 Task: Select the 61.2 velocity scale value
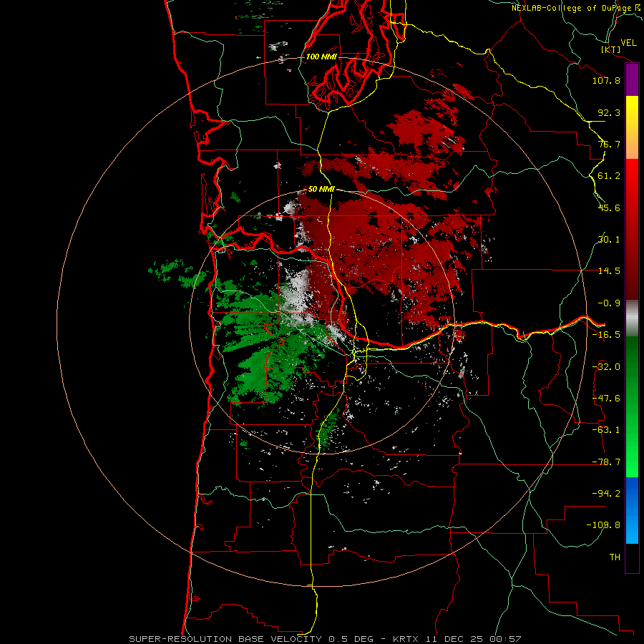tap(609, 176)
